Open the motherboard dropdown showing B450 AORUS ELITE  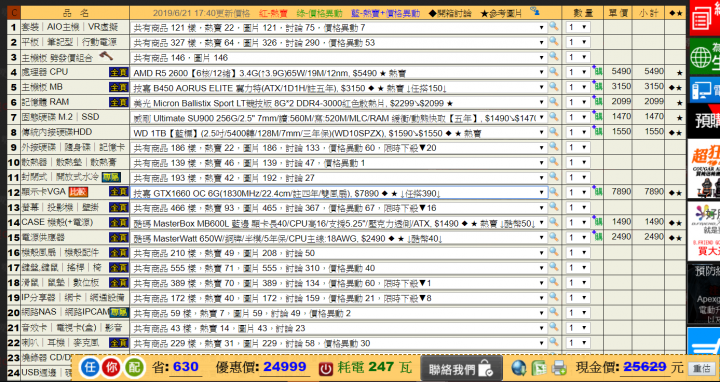pos(339,88)
